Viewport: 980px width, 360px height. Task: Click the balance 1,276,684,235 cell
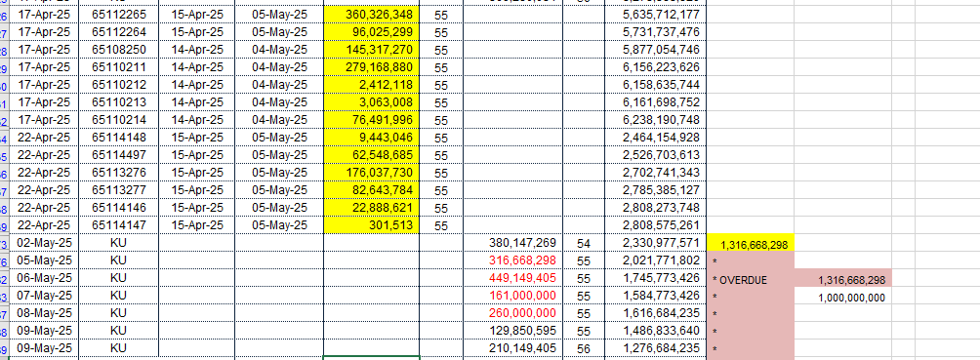click(656, 347)
